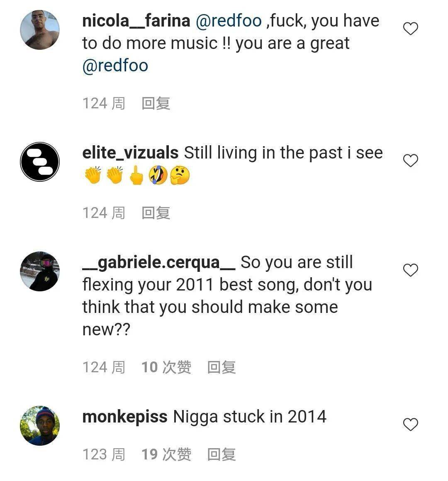The width and height of the screenshot is (448, 481).
Task: View __gabriele.cerqua__'s profile photo
Action: tap(40, 271)
